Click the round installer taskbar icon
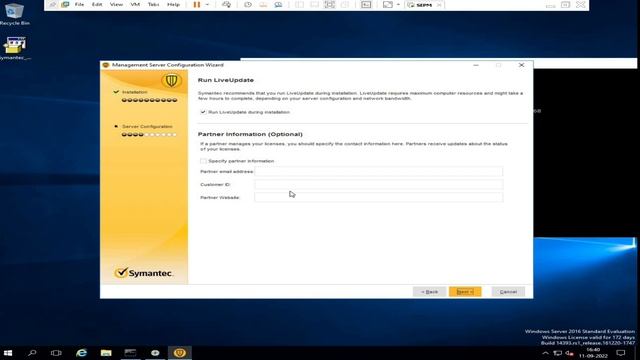 pyautogui.click(x=155, y=353)
